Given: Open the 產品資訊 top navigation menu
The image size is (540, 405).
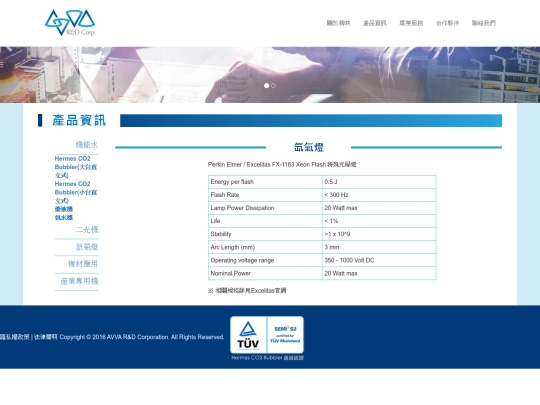Looking at the screenshot, I should (x=375, y=23).
